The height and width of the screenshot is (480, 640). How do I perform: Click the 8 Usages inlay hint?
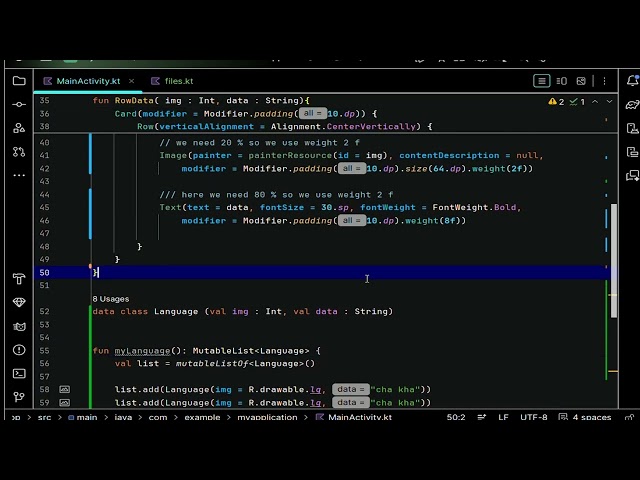111,299
